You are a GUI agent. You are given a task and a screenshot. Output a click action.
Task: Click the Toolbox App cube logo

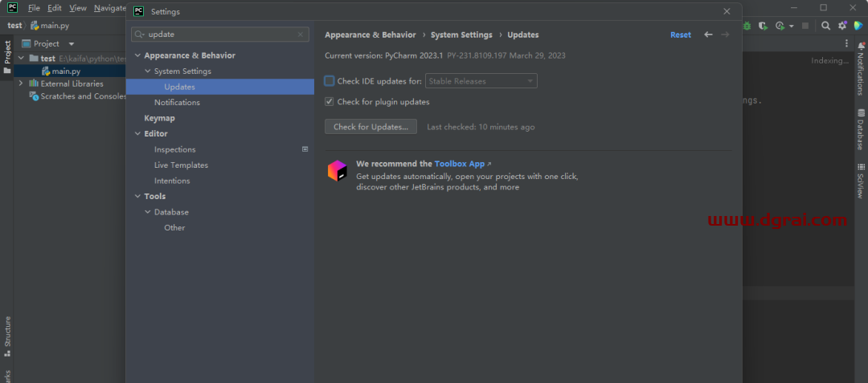(x=337, y=171)
